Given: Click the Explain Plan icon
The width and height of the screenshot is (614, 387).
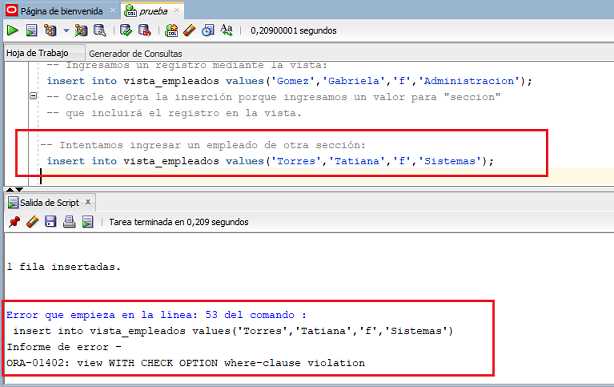Looking at the screenshot, I should pos(50,30).
